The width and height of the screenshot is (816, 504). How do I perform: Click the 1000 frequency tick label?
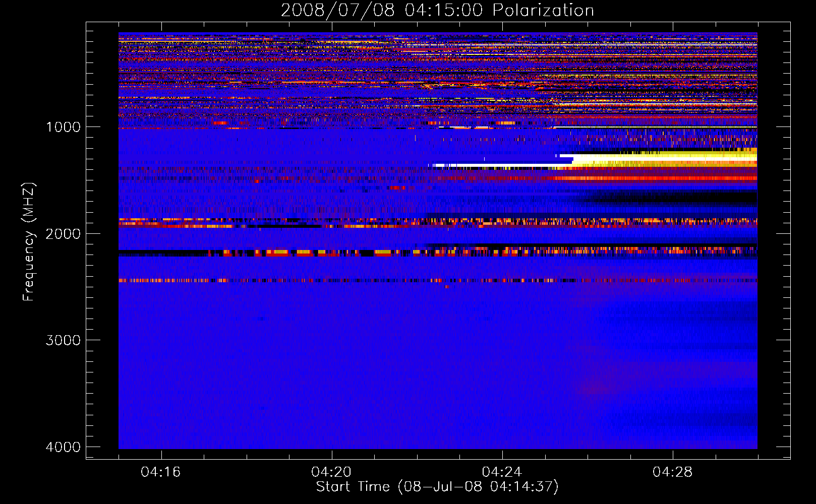pos(63,127)
